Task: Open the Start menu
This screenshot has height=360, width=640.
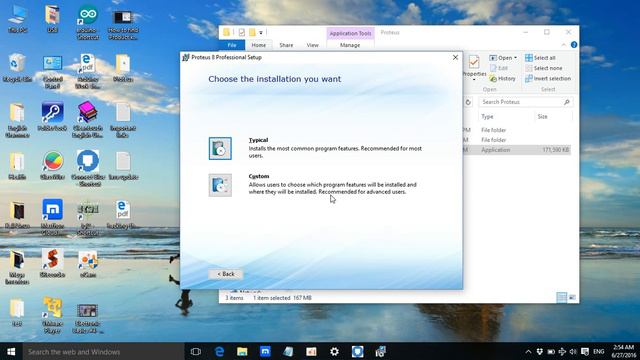Action: tap(11, 351)
